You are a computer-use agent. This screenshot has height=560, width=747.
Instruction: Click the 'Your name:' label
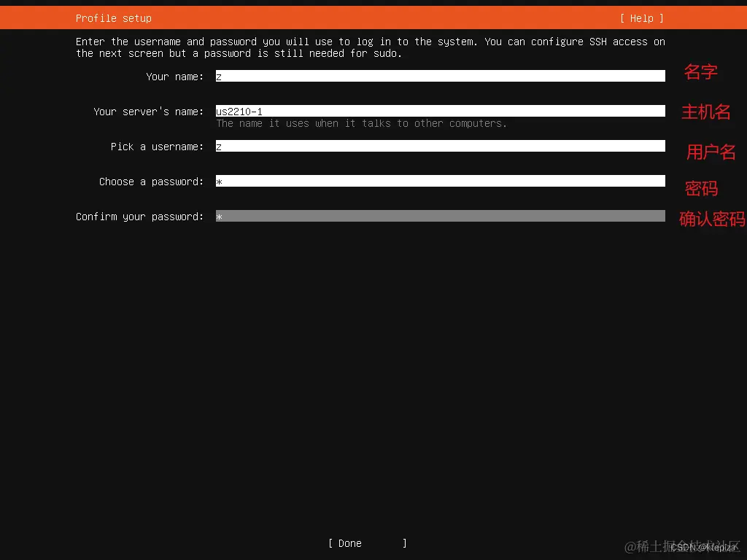click(175, 77)
